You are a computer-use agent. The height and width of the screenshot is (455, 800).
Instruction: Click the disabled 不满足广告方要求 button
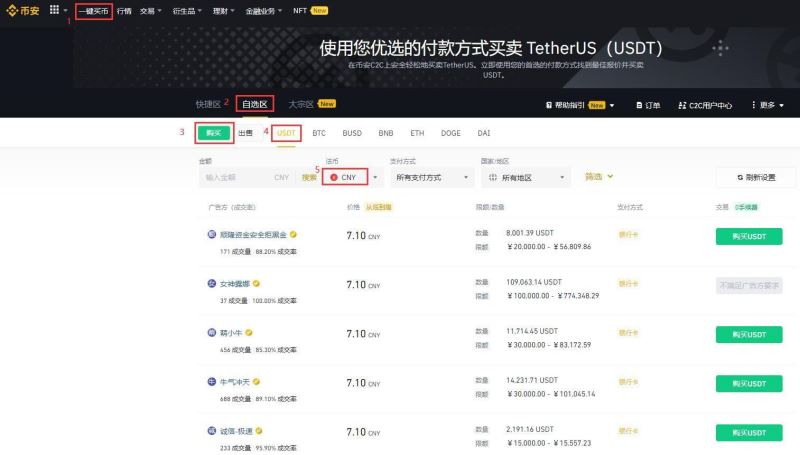pos(749,286)
